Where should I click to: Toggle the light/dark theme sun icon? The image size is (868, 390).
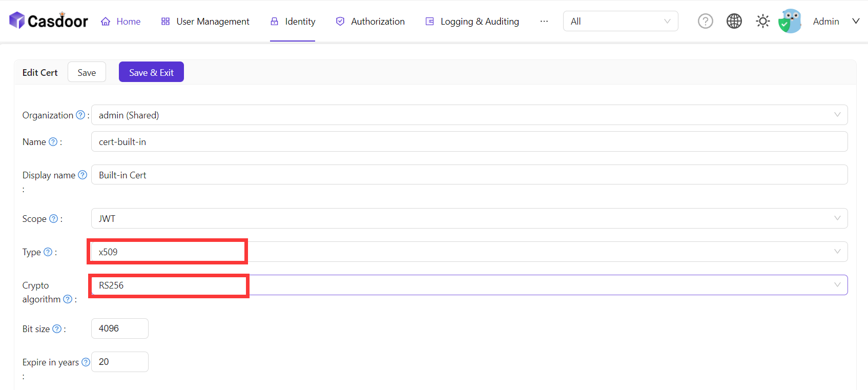click(x=762, y=21)
